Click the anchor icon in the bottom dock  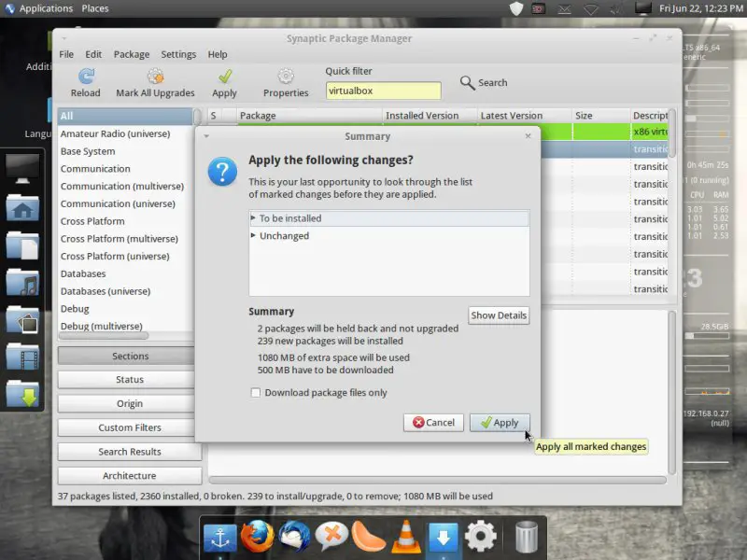(x=220, y=538)
